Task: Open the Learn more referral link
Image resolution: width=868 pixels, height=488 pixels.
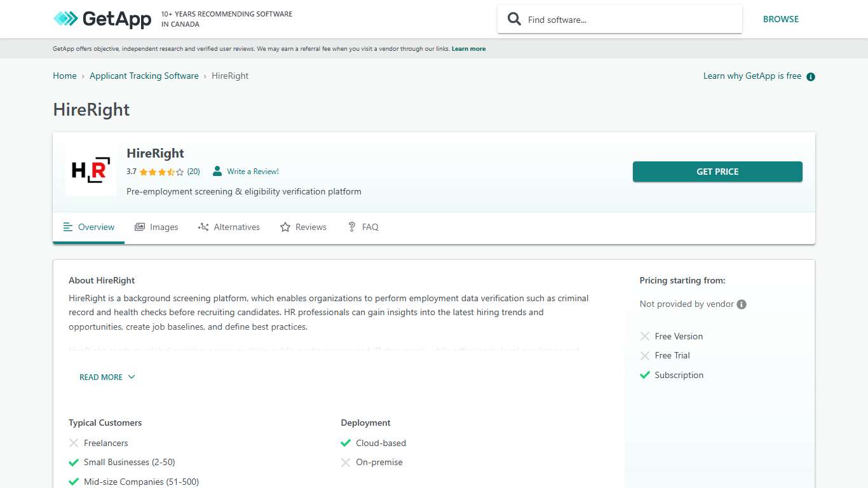Action: (x=468, y=49)
